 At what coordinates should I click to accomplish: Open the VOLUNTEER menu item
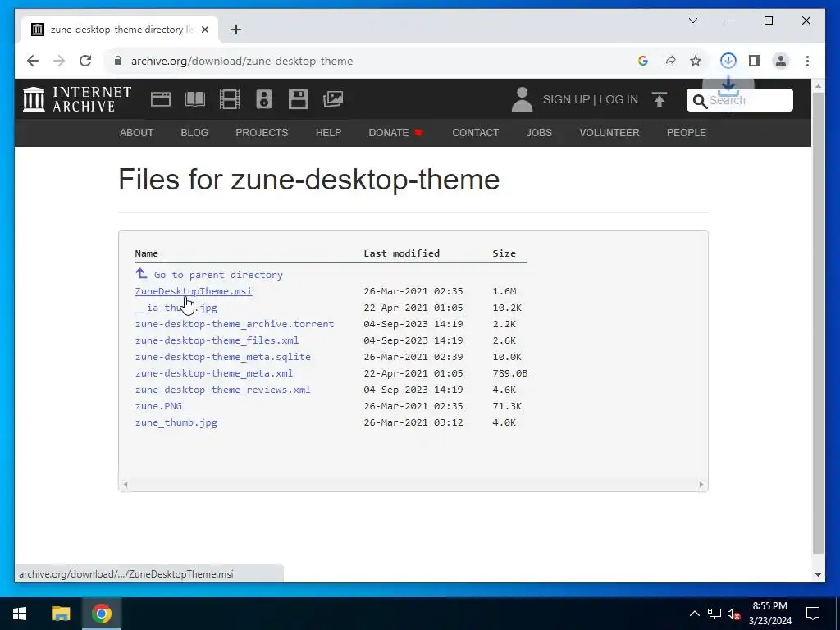coord(609,132)
